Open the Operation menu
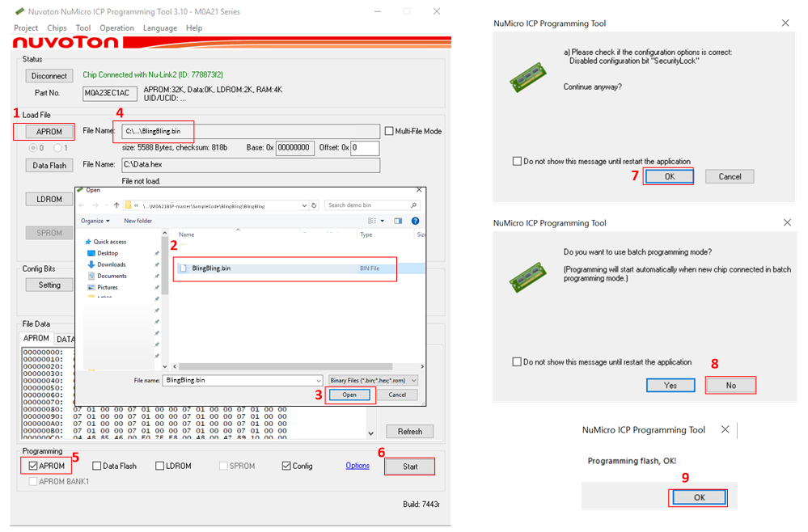The width and height of the screenshot is (808, 532). pos(116,27)
